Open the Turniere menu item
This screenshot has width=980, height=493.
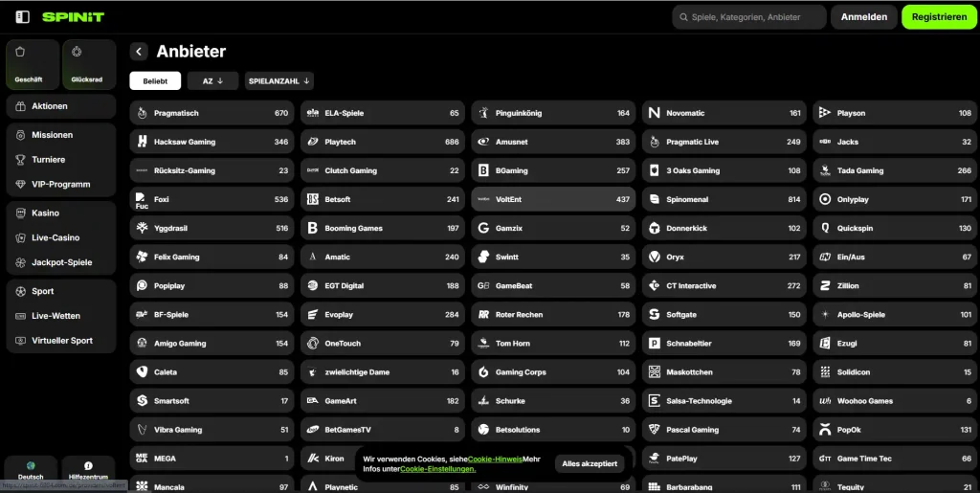[61, 160]
